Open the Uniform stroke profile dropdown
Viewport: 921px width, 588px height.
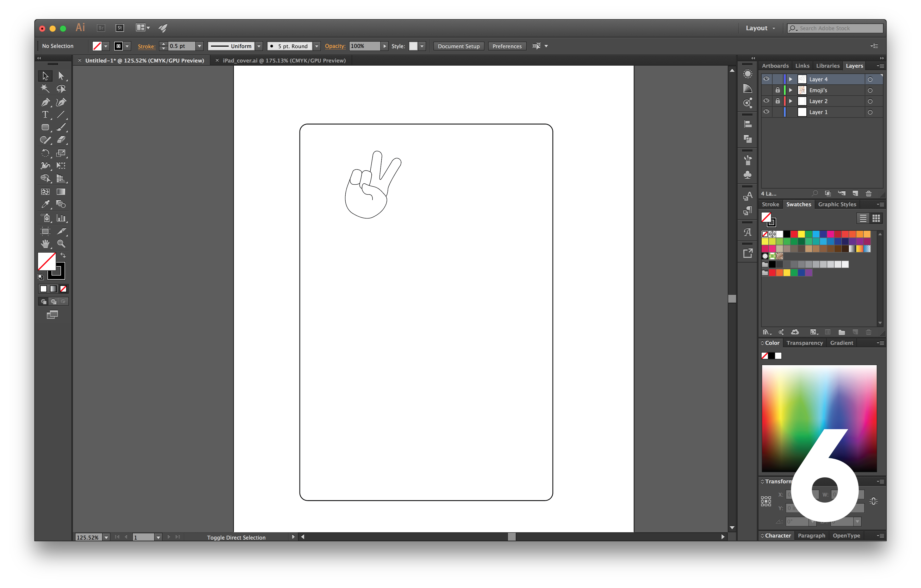[259, 46]
